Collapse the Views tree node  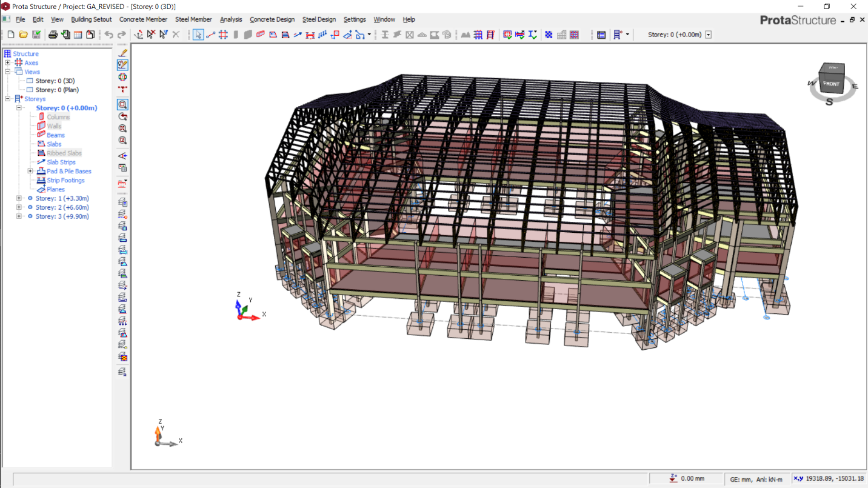click(x=7, y=72)
